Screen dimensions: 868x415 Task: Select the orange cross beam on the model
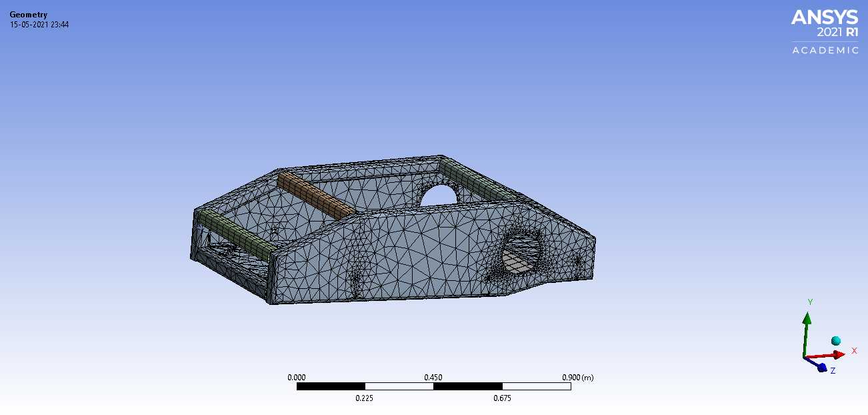316,194
